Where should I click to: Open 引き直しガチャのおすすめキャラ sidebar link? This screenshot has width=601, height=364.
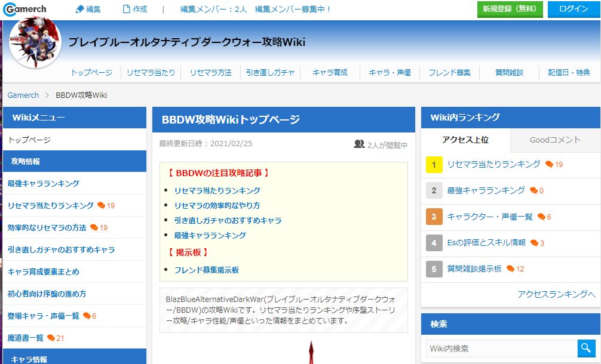click(61, 249)
